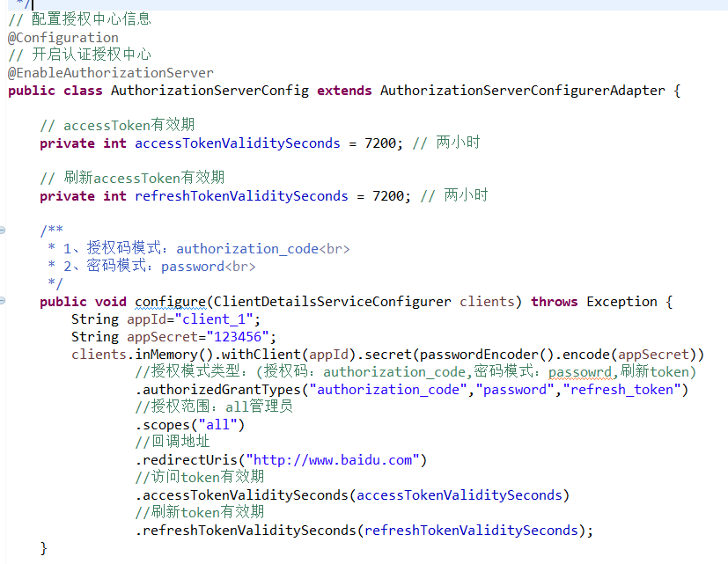Click the //授权范围: all管理员 comment
This screenshot has height=564, width=728.
click(214, 407)
